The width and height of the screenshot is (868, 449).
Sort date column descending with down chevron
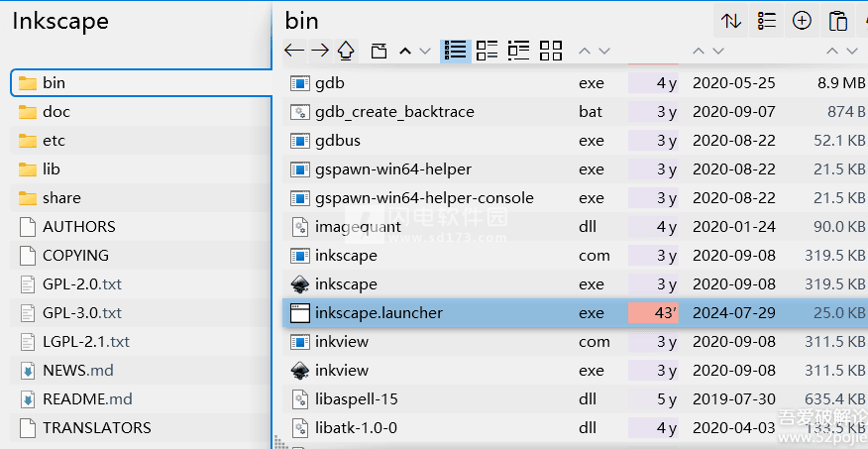click(x=718, y=52)
